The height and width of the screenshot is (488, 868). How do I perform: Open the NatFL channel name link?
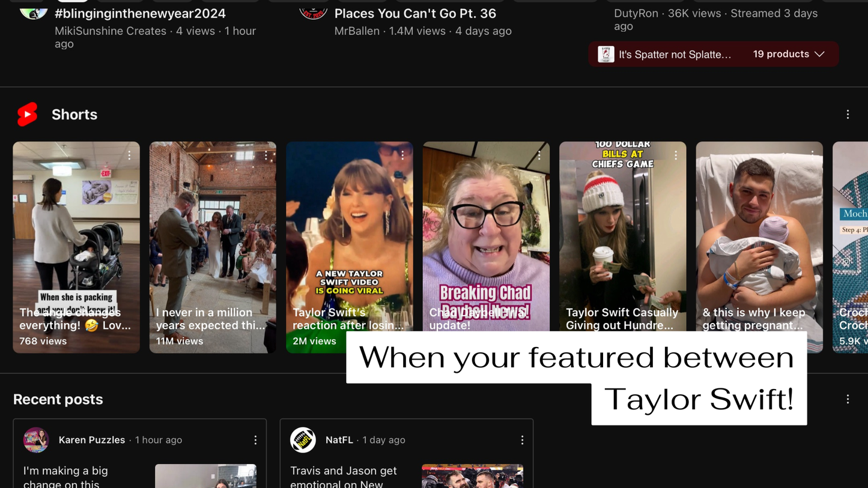coord(339,440)
